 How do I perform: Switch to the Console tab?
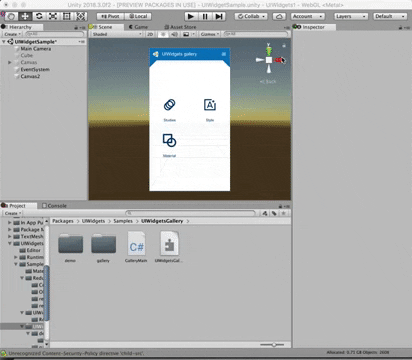click(54, 206)
